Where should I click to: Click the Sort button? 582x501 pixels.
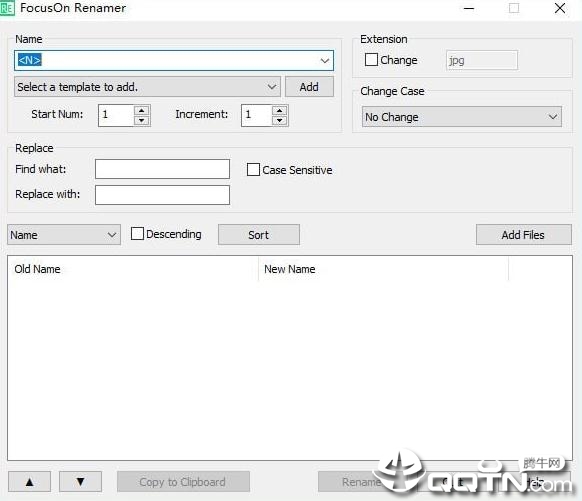pos(259,235)
